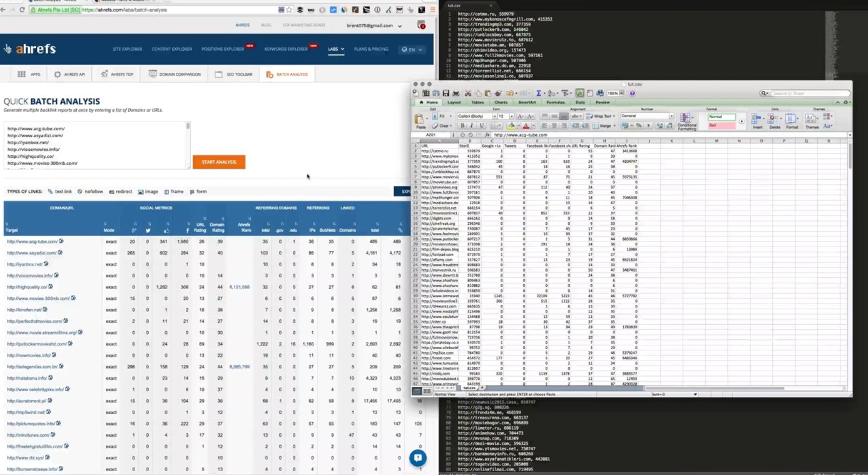Open Conditional Formatting in Excel ribbon
The width and height of the screenshot is (868, 475).
coord(687,122)
